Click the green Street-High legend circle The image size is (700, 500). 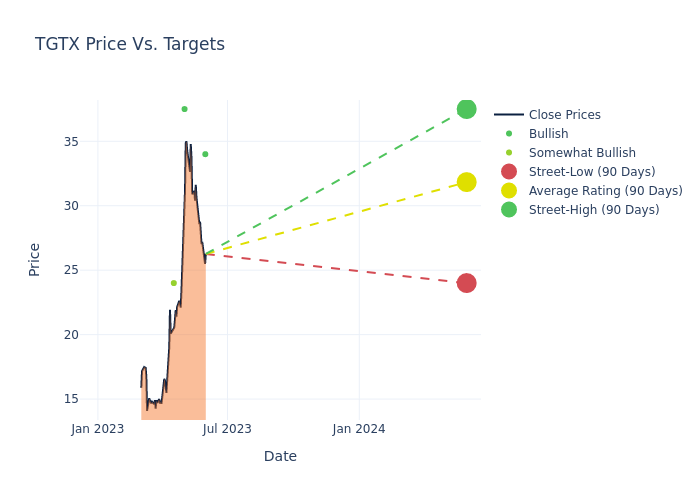tap(509, 210)
